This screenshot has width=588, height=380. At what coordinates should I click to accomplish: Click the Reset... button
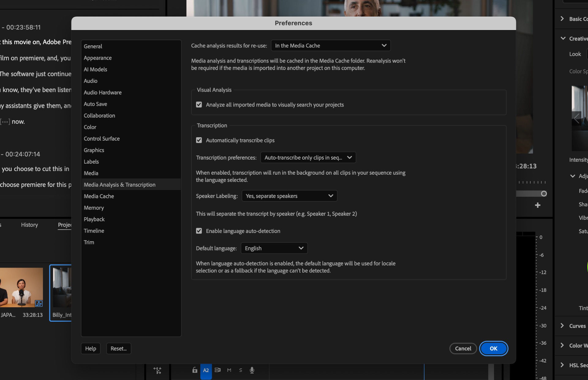coord(119,348)
